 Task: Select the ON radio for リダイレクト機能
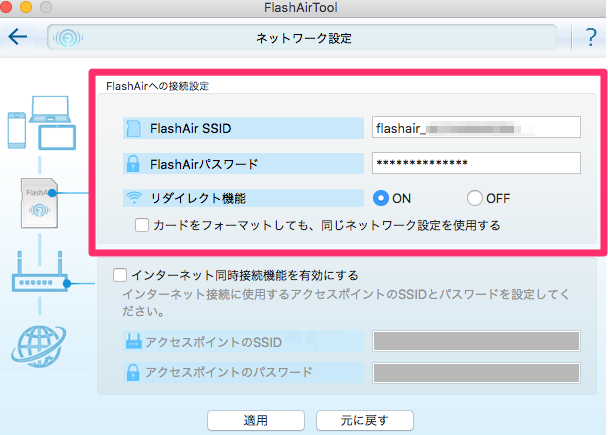380,198
